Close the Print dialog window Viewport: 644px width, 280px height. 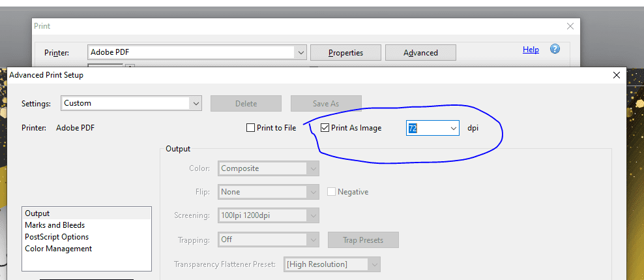[570, 26]
